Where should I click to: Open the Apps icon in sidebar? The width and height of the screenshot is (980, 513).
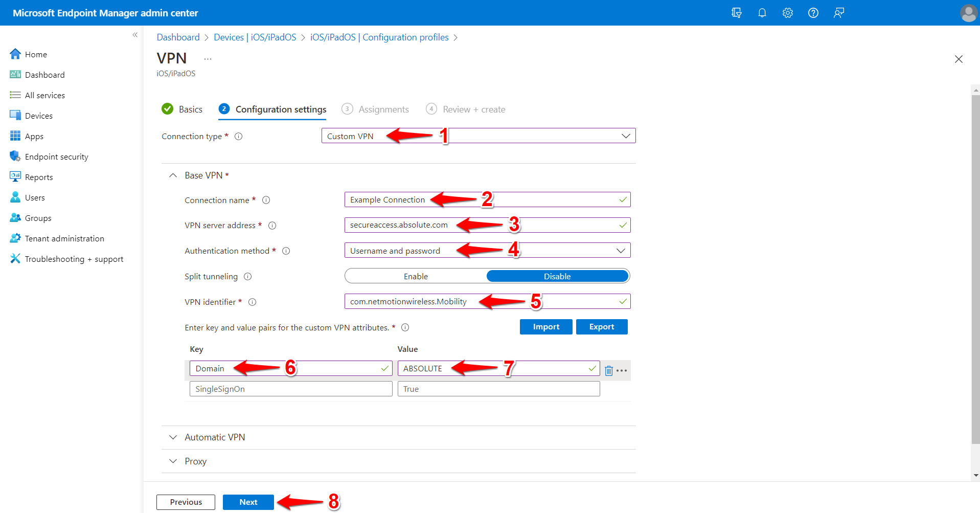pyautogui.click(x=15, y=136)
